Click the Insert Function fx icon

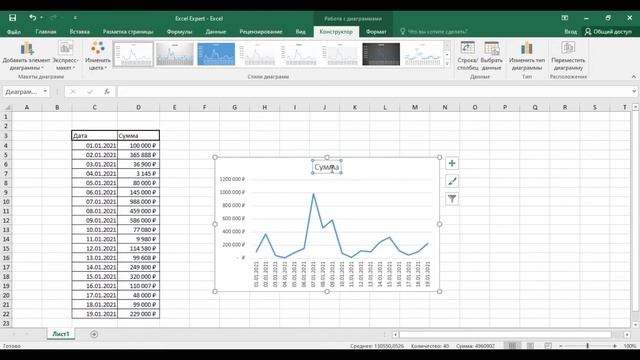point(107,91)
